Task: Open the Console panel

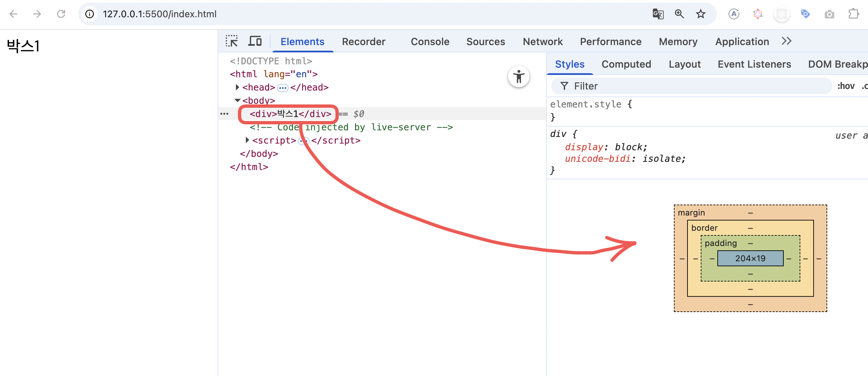Action: pos(430,41)
